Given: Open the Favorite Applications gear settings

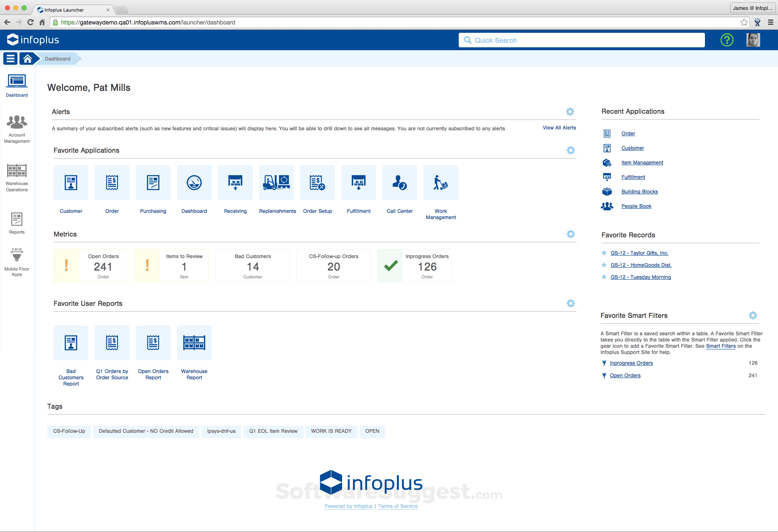Looking at the screenshot, I should point(570,150).
